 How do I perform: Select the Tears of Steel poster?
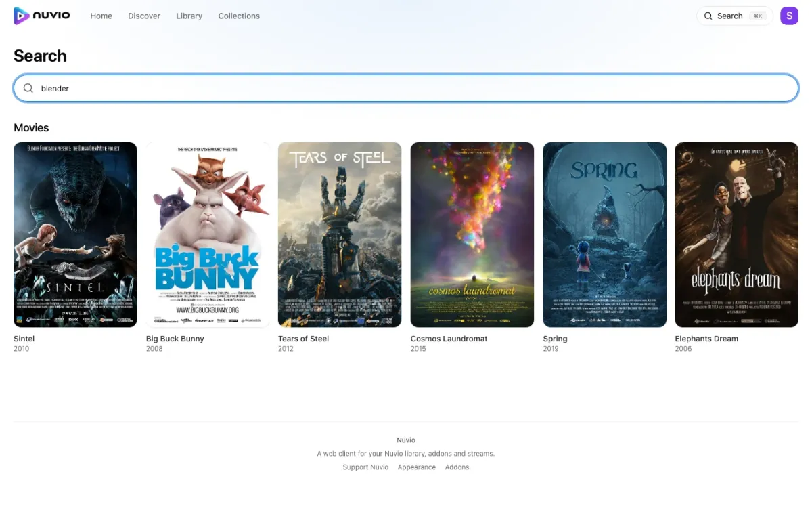(x=340, y=234)
